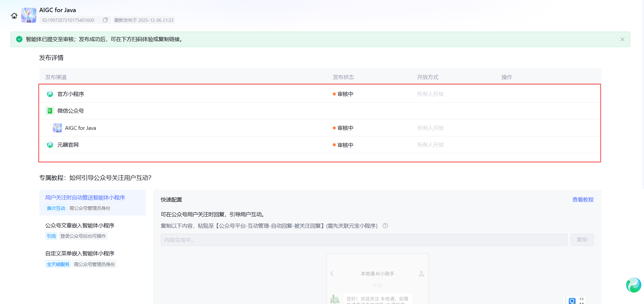The height and width of the screenshot is (304, 644).
Task: Click the blue Q icon at bottom right
Action: click(572, 301)
